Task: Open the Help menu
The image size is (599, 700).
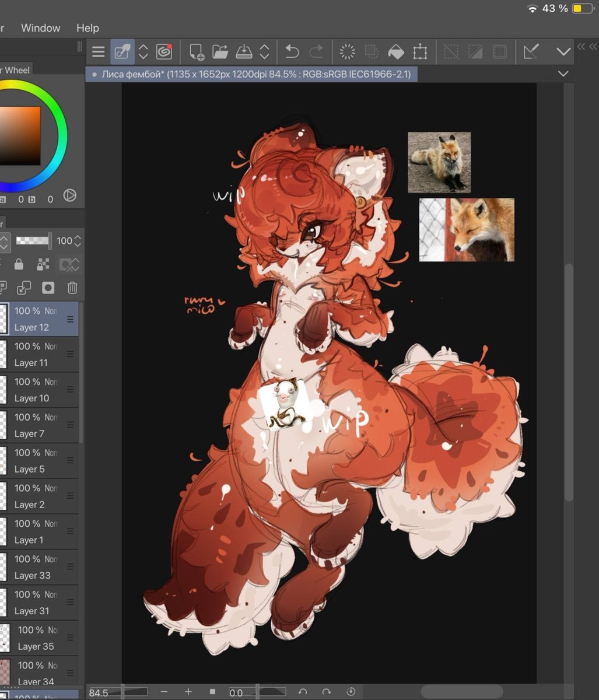Action: 87,28
